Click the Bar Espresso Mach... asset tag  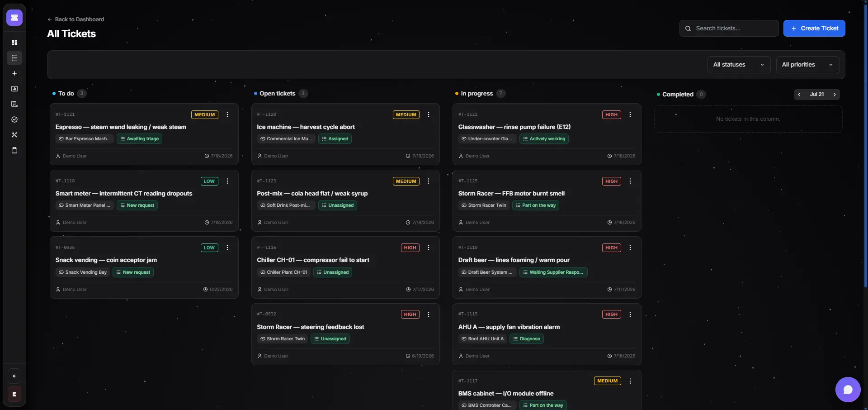point(85,139)
